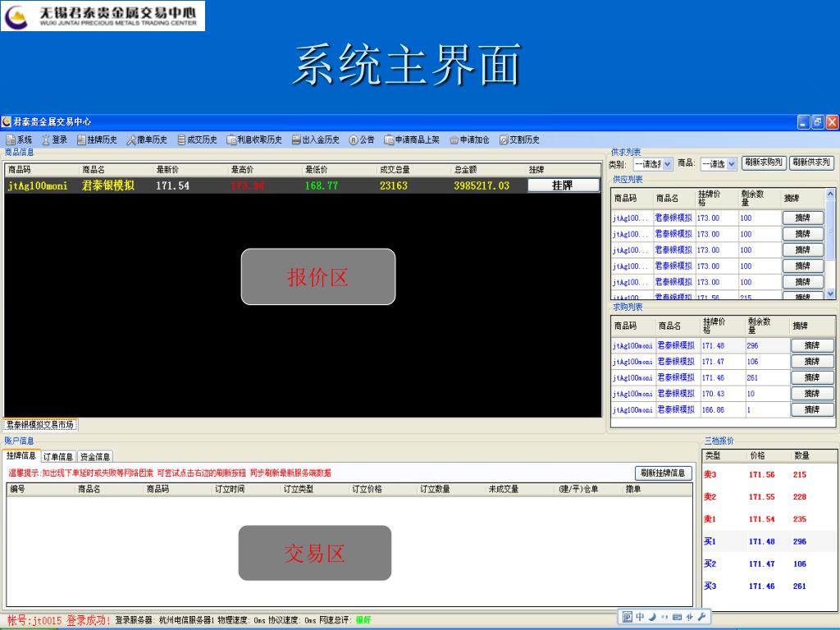Open 利息收取历史 from the toolbar
The image size is (840, 630).
point(254,139)
